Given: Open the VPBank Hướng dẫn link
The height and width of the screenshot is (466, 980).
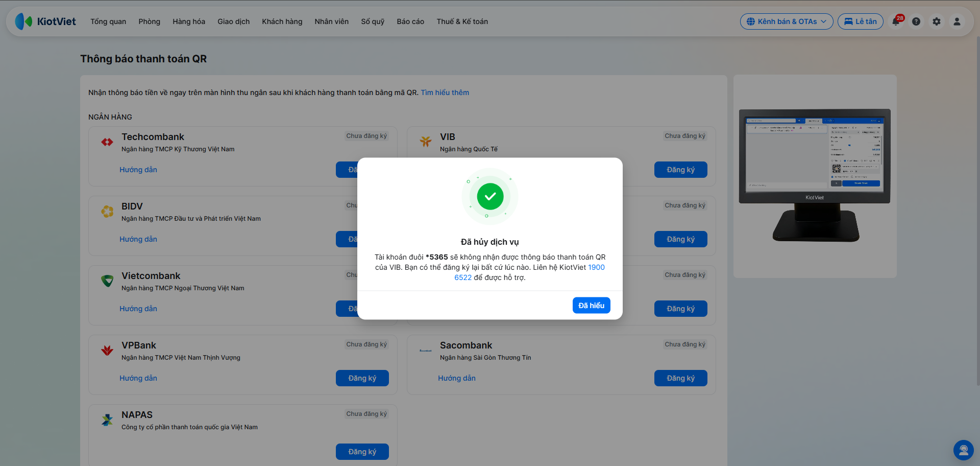Looking at the screenshot, I should (138, 378).
